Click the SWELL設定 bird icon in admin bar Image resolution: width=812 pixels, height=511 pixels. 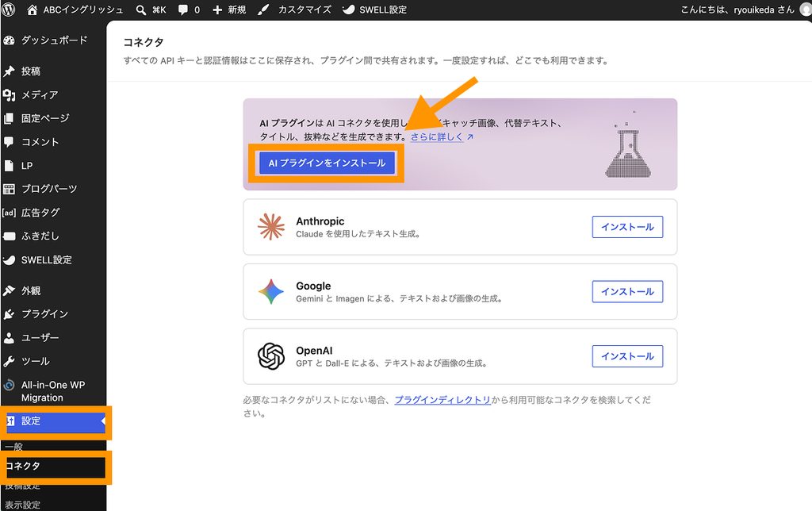point(349,10)
